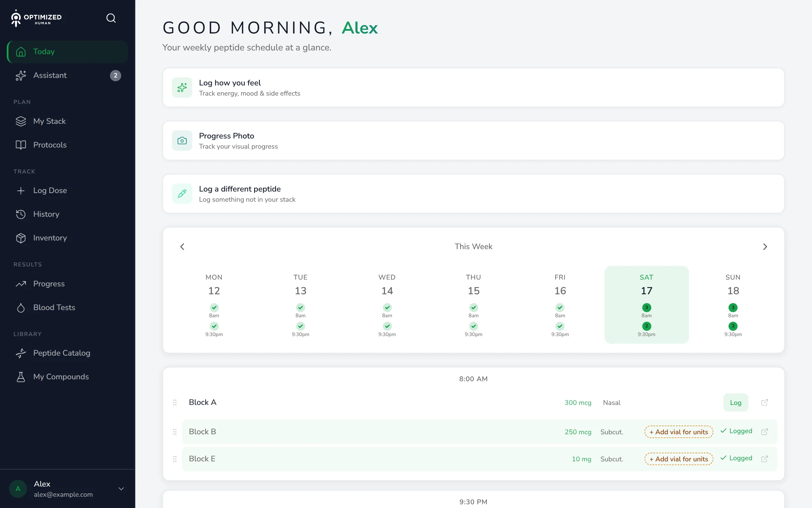Open Log how you feel card
The image size is (812, 508).
click(x=473, y=88)
